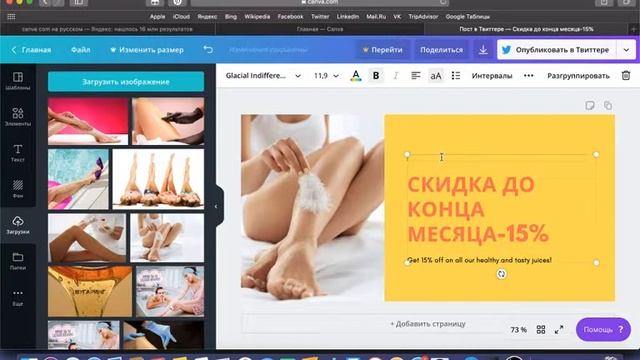640x360 pixels.
Task: Open the font family dropdown Glacial Indifference
Action: (x=263, y=76)
